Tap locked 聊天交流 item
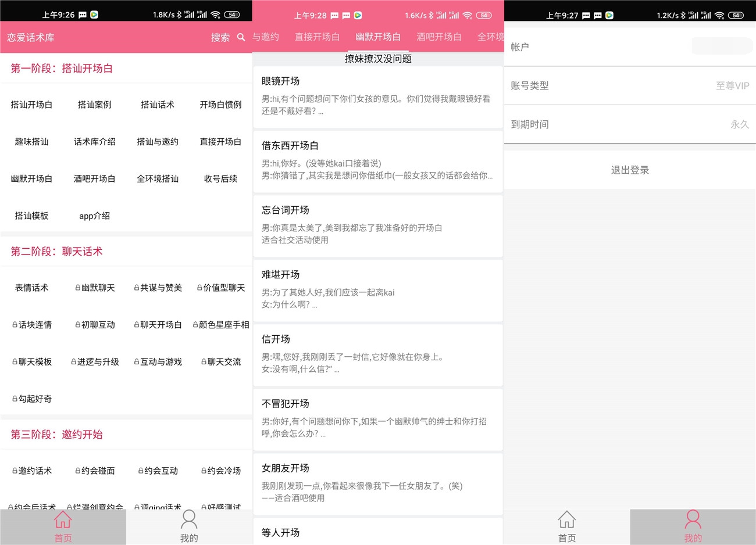The height and width of the screenshot is (545, 756). pos(220,362)
